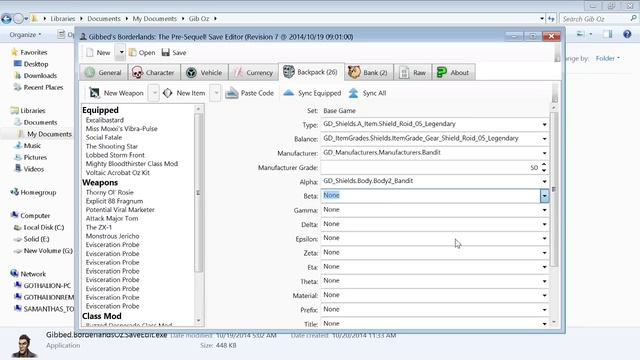Image resolution: width=640 pixels, height=360 pixels.
Task: Switch to the Currency tab
Action: (x=253, y=72)
